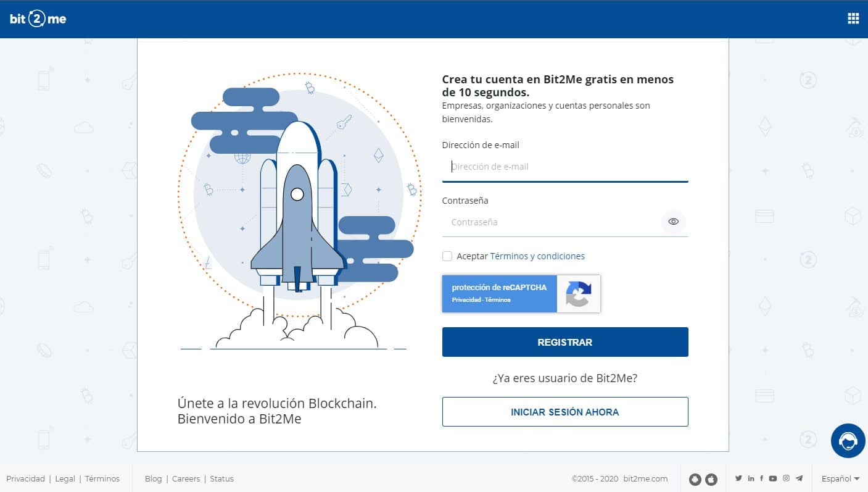Screen dimensions: 868x492
Task: Visit Bit2Me Twitter page
Action: point(738,478)
